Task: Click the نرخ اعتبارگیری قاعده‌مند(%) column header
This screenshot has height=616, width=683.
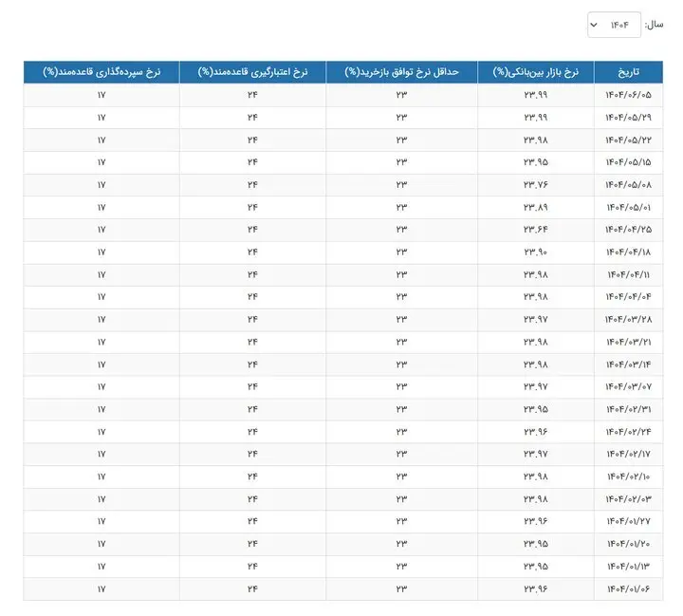Action: click(x=252, y=72)
